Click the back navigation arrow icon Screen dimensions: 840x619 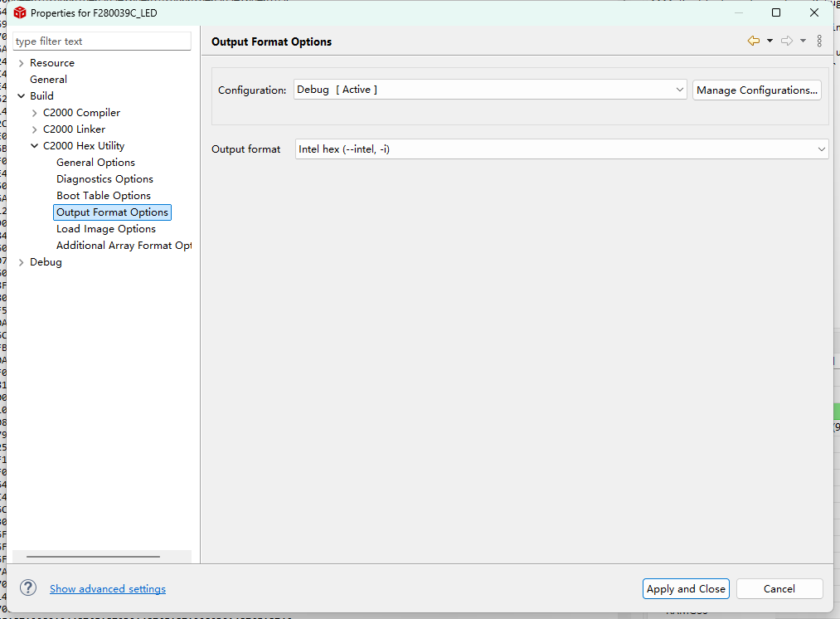tap(753, 41)
